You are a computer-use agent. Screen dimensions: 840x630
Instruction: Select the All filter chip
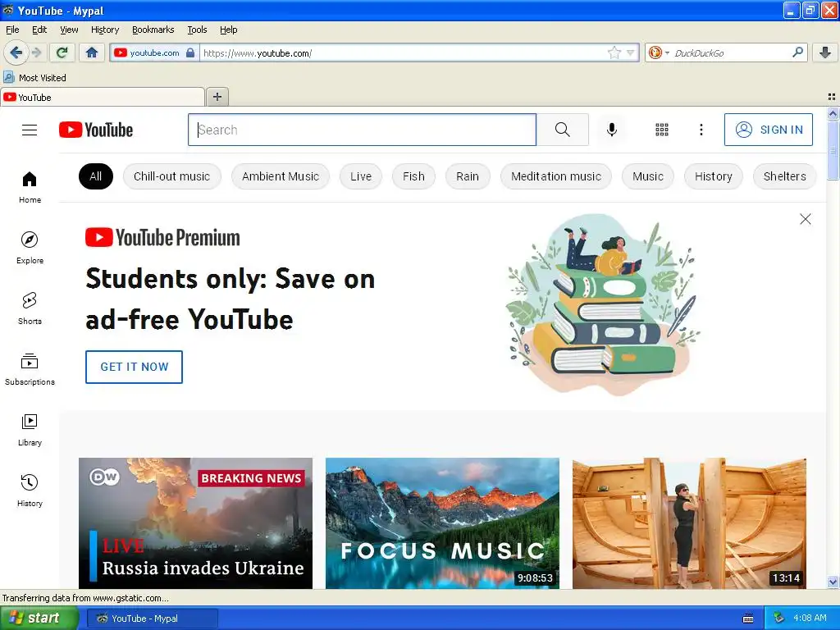click(x=95, y=176)
